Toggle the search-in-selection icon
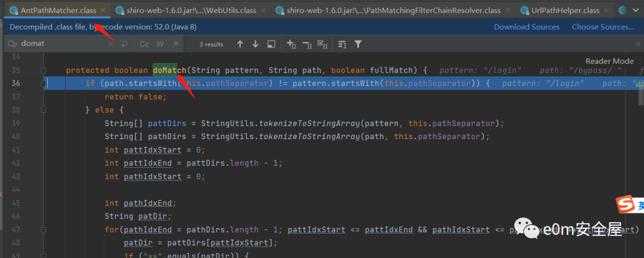This screenshot has height=258, width=644. (271, 44)
